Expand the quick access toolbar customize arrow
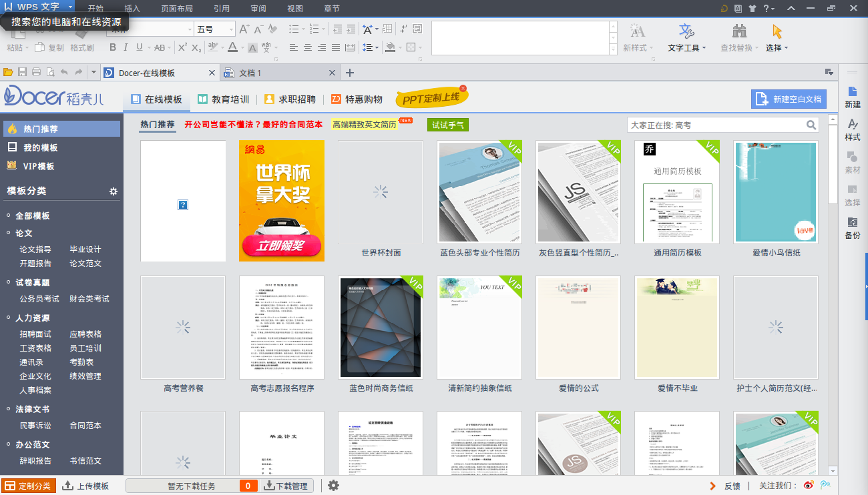The image size is (868, 495). point(93,72)
